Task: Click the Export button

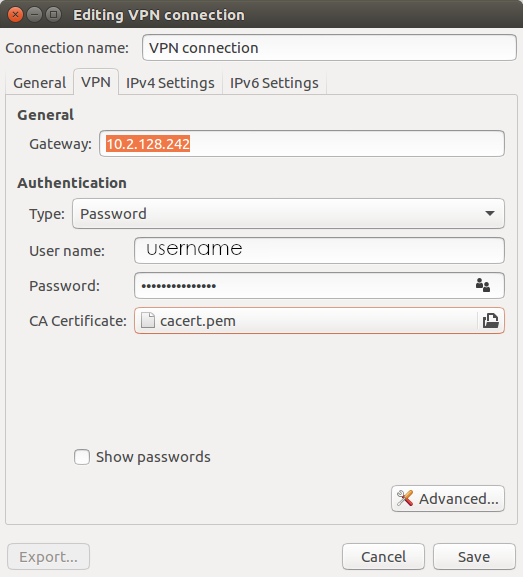Action: 48,556
